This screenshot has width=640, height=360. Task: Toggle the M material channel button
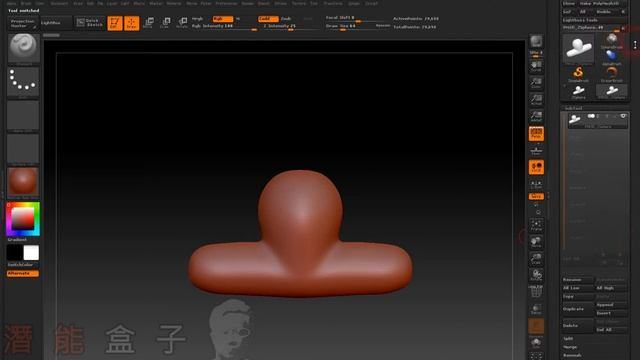(x=238, y=19)
